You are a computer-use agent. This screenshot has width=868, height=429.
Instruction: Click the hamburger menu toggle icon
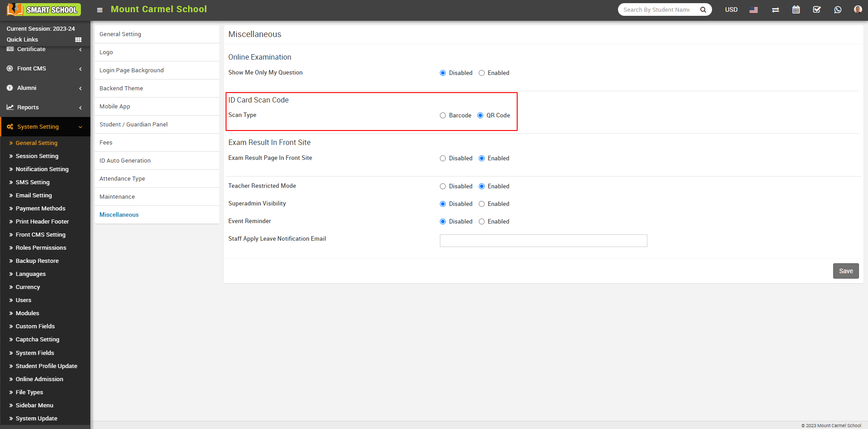click(100, 10)
